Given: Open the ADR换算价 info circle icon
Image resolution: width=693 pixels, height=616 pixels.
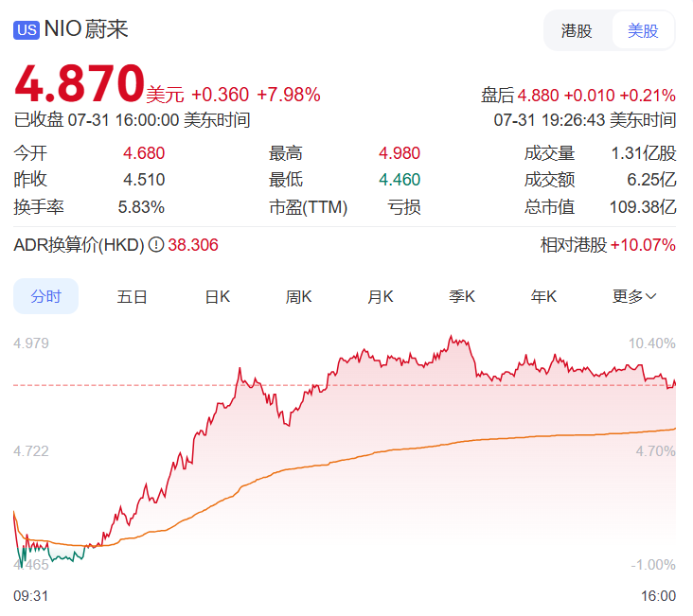Looking at the screenshot, I should pyautogui.click(x=156, y=244).
